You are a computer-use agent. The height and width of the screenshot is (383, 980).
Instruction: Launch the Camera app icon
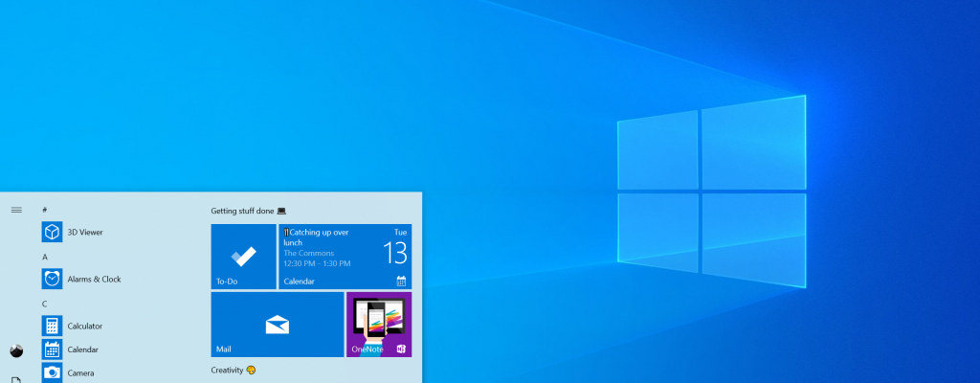click(x=52, y=372)
